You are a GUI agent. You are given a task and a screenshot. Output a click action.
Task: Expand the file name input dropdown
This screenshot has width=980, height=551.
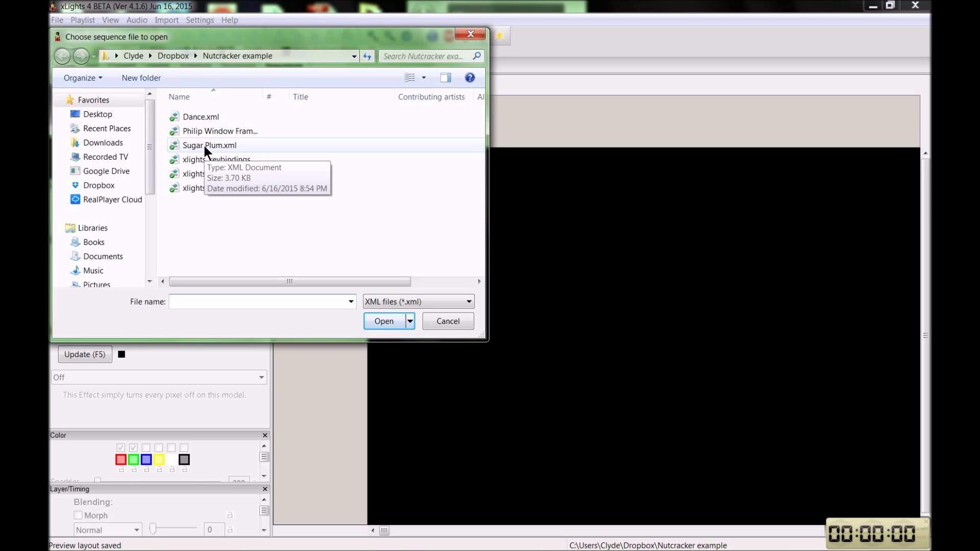coord(351,302)
